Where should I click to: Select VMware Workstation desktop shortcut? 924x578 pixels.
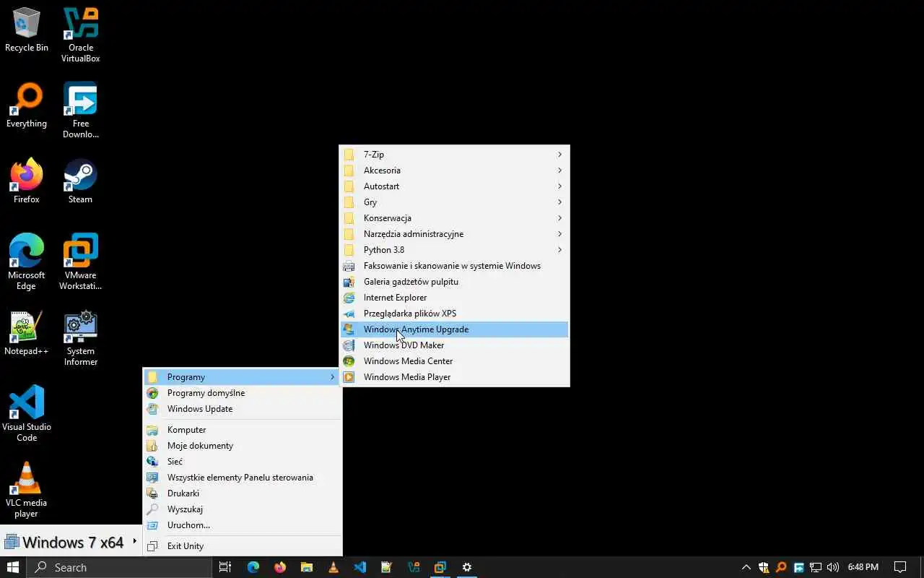pos(81,262)
